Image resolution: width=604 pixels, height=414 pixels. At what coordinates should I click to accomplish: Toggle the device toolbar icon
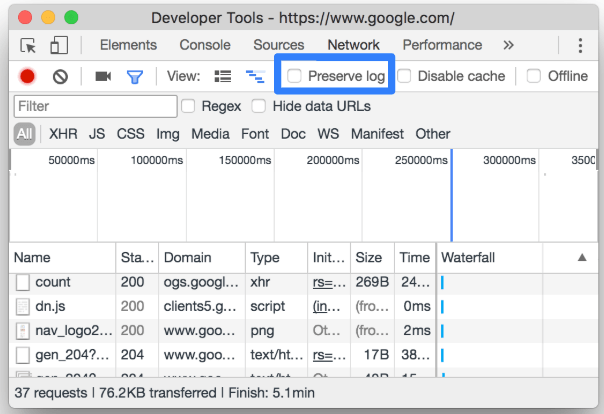tap(59, 45)
